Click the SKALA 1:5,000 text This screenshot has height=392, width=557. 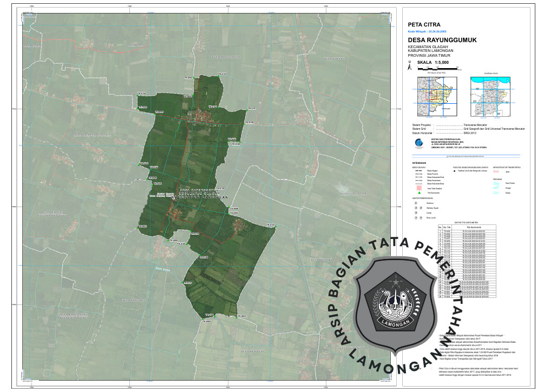433,62
